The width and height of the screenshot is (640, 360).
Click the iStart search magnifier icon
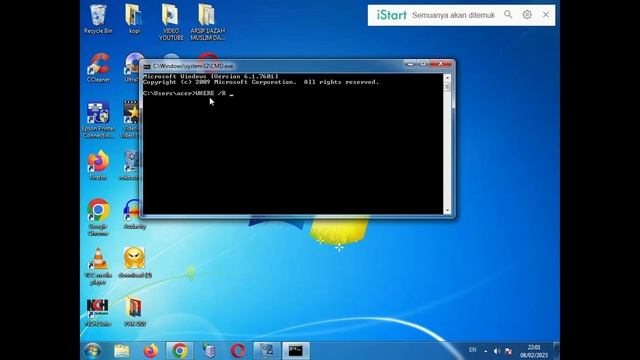(508, 15)
